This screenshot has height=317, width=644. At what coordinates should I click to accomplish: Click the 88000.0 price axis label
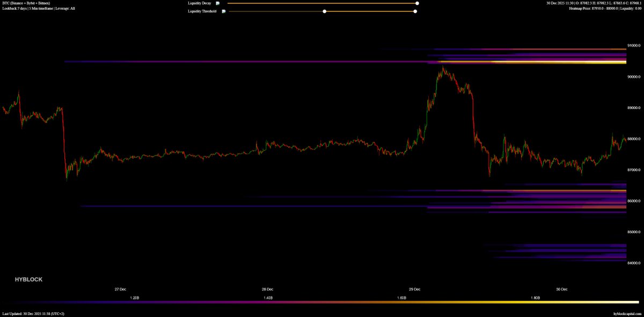tap(634, 139)
